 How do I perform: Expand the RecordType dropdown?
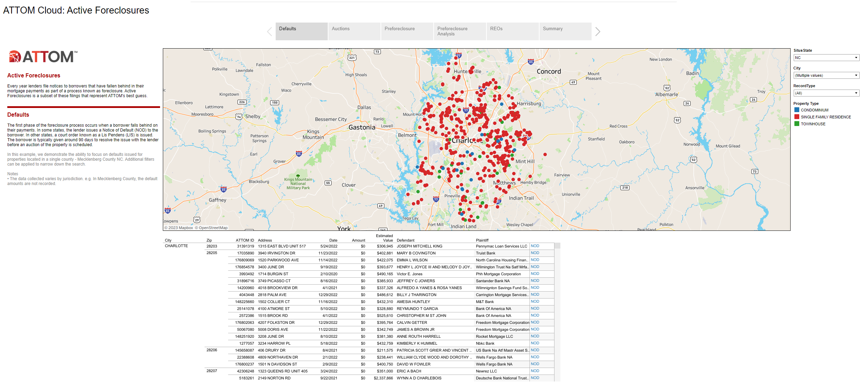coord(826,93)
